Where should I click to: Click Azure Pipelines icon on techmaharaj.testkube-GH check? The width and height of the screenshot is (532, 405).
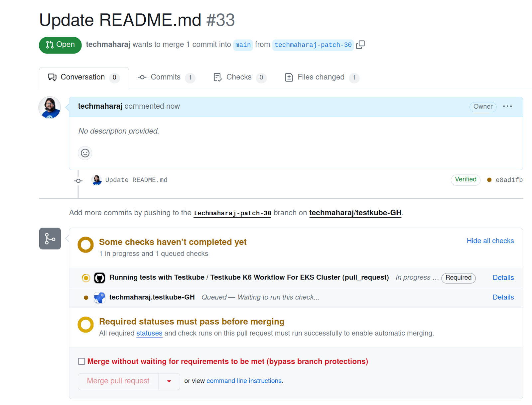tap(100, 297)
